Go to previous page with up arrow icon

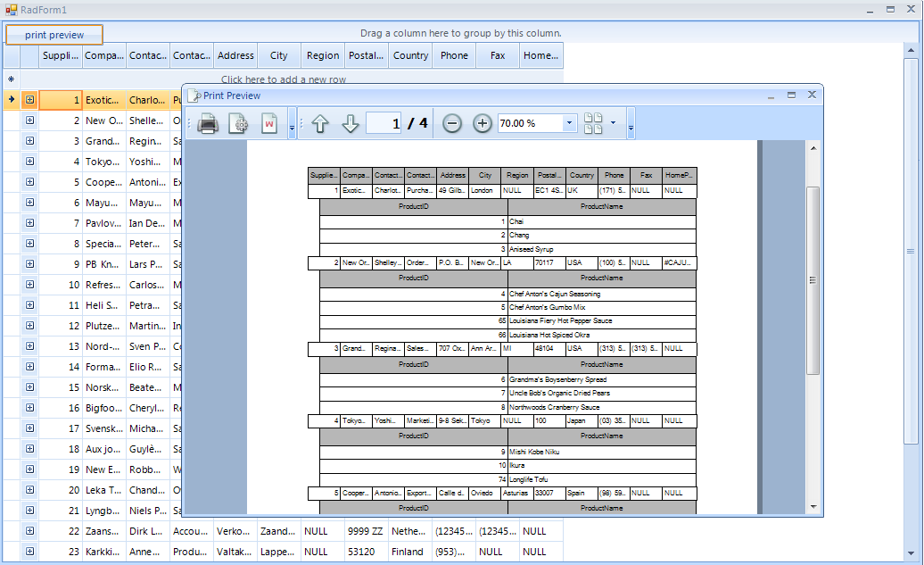(319, 123)
